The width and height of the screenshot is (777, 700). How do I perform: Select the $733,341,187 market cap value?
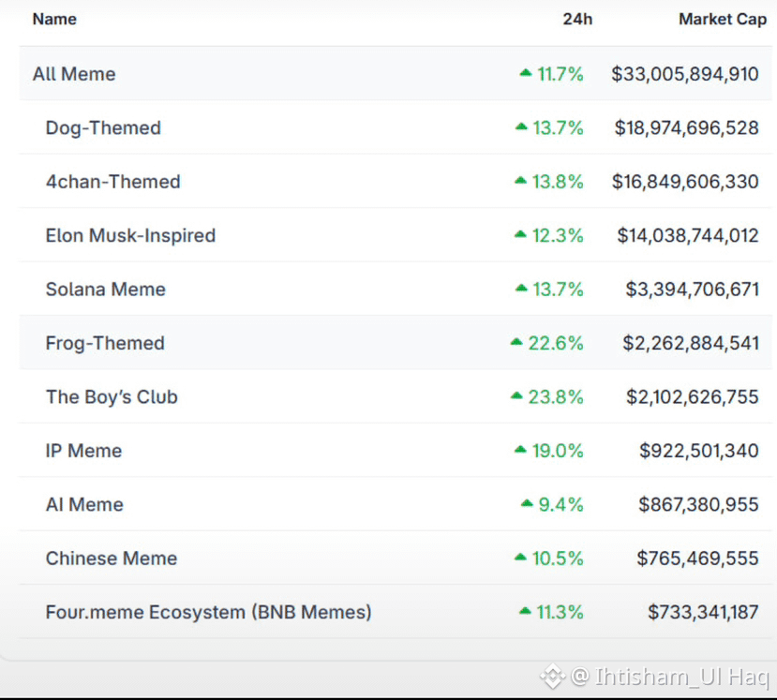click(704, 612)
